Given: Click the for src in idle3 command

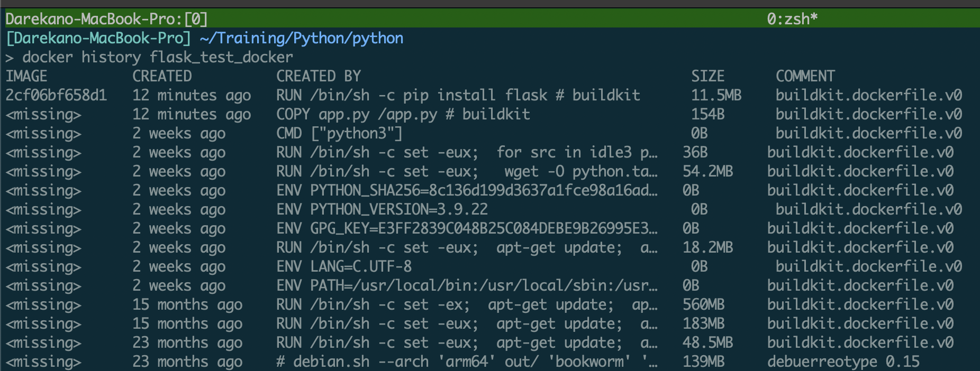Looking at the screenshot, I should pyautogui.click(x=467, y=152).
